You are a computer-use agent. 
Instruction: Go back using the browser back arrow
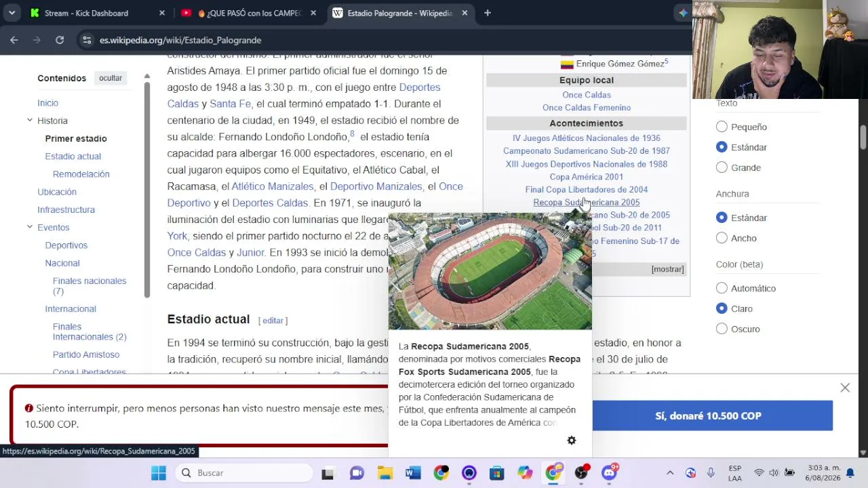14,40
